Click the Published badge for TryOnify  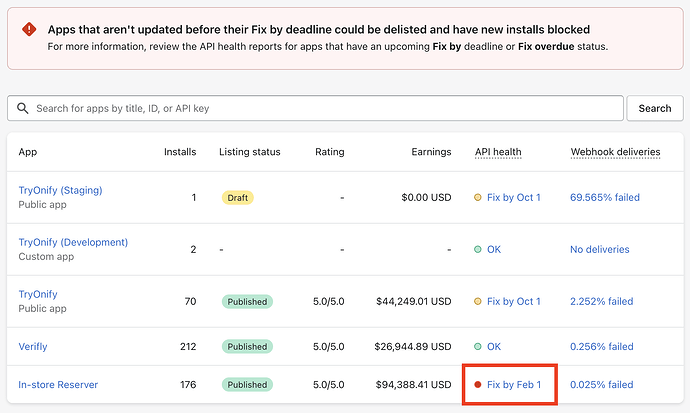click(x=247, y=301)
